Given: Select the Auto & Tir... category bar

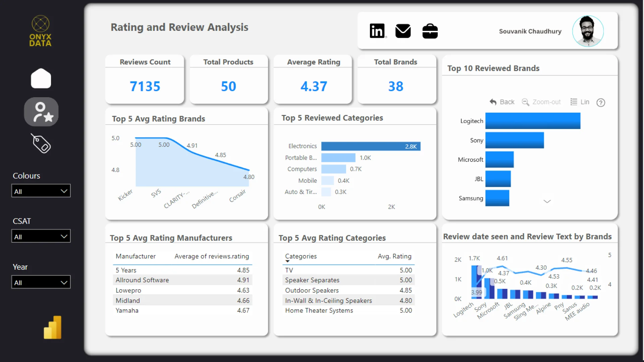Looking at the screenshot, I should pyautogui.click(x=326, y=192).
